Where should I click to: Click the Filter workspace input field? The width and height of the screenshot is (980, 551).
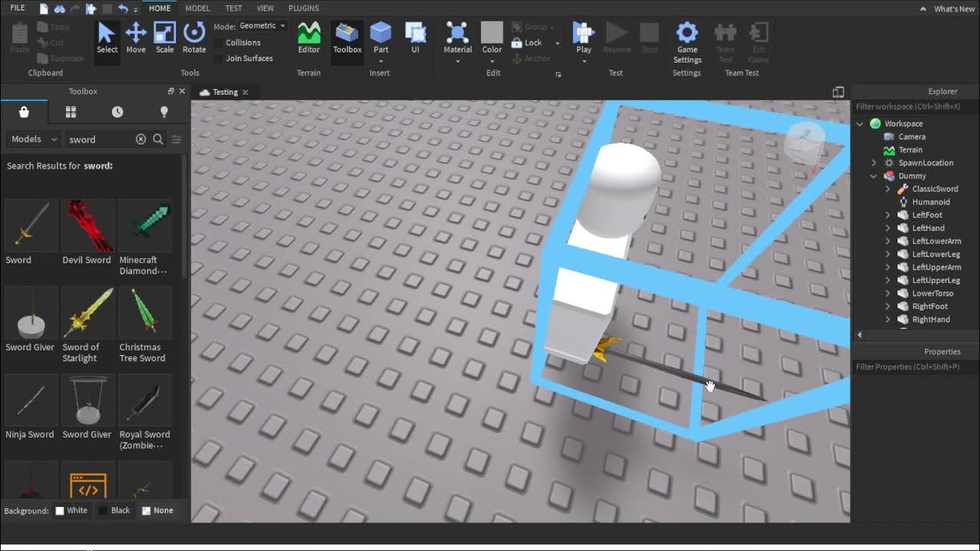click(x=915, y=106)
